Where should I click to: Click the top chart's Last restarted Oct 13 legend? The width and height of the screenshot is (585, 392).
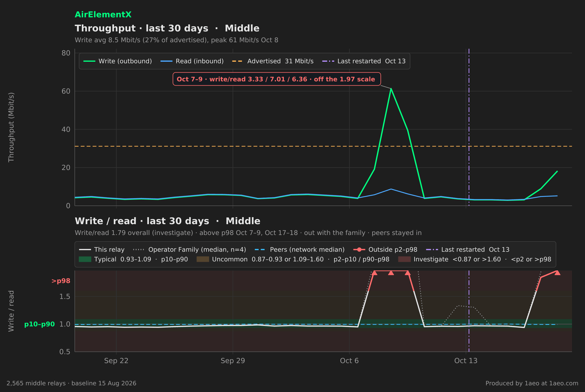[x=364, y=61]
